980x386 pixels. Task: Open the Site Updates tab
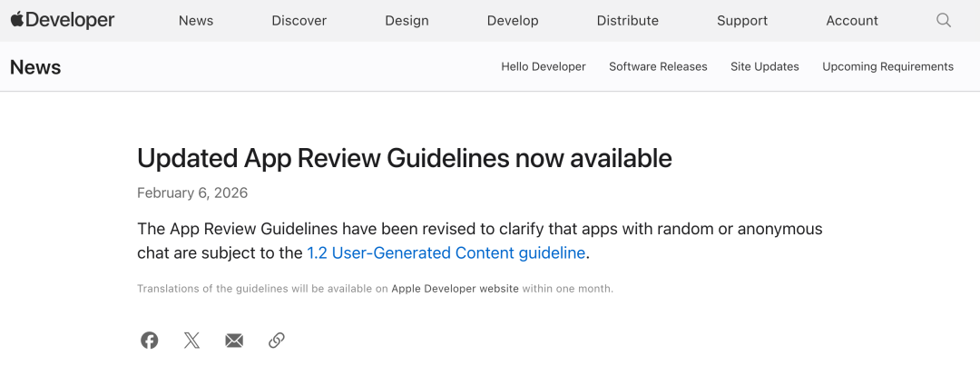coord(764,66)
